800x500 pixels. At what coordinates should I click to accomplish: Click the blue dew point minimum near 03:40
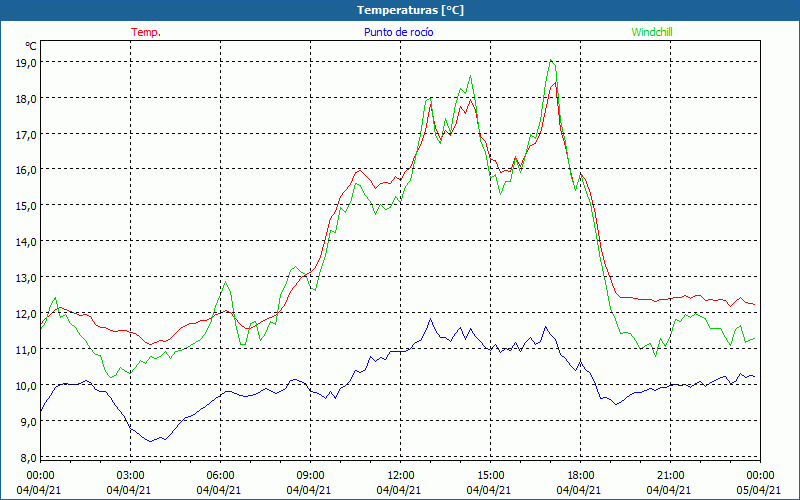pyautogui.click(x=150, y=441)
